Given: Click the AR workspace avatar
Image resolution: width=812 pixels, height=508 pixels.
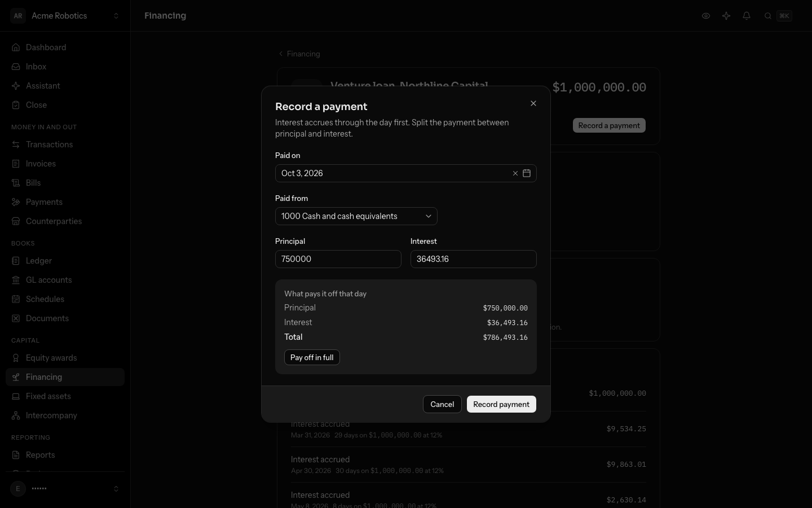Looking at the screenshot, I should [18, 16].
